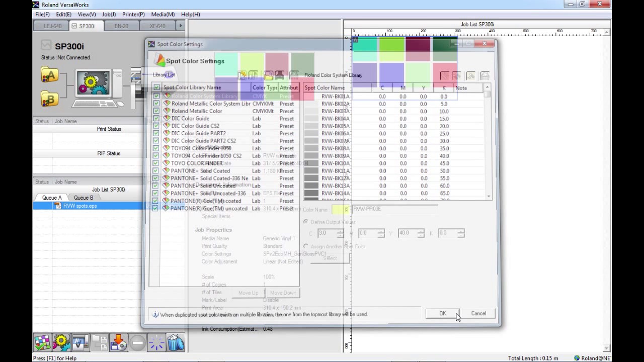Toggle the DIC Color Guide CS2 checkbox
Viewport: 644px width, 362px height.
click(x=156, y=126)
